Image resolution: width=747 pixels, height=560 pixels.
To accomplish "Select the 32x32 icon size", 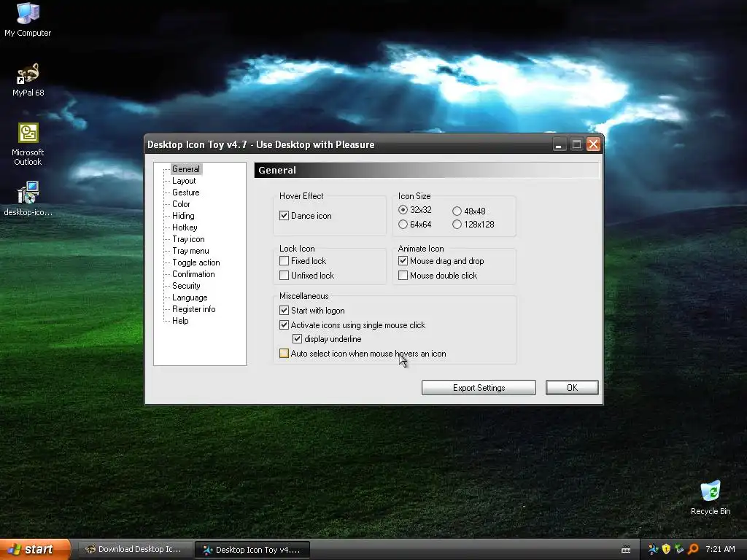I will 403,210.
